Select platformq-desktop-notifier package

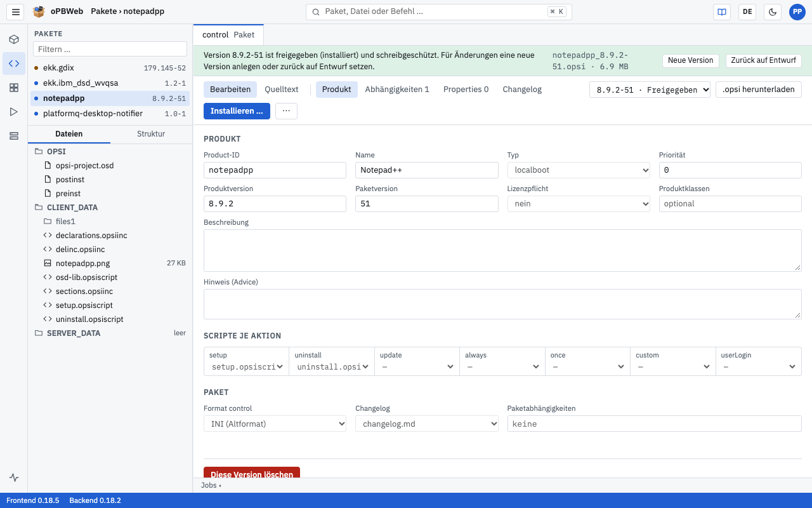[x=110, y=114]
